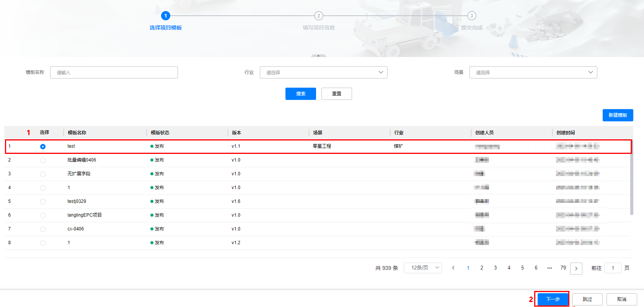Click the 前往 page number input box
The height and width of the screenshot is (307, 644).
pyautogui.click(x=613, y=268)
